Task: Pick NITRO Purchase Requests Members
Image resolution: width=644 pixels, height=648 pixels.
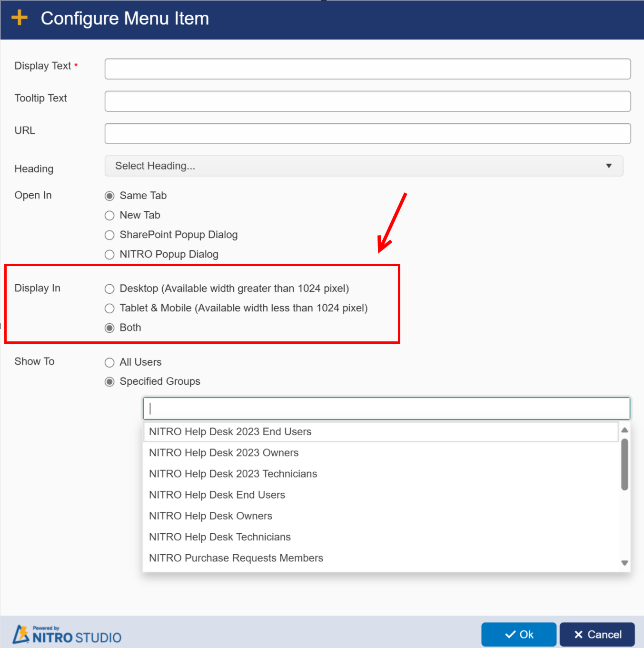Action: pyautogui.click(x=381, y=558)
